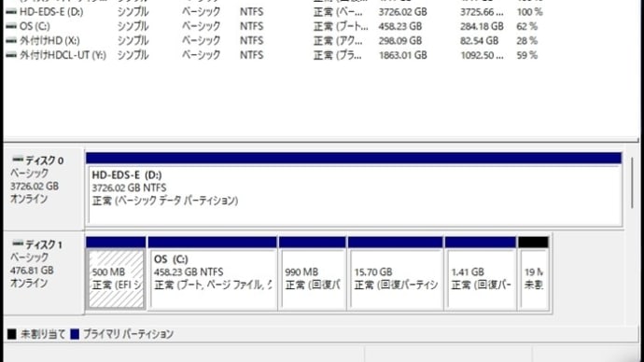Screen dimensions: 644x362
Task: Click 458.23 GB capacity cell in volume list
Action: (400, 26)
